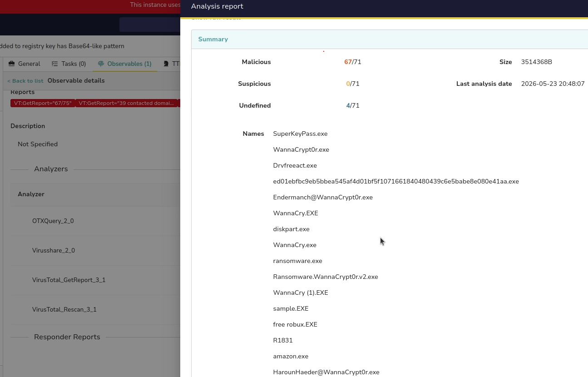
Task: Click the file name SuperKeyPass.exe
Action: point(300,134)
